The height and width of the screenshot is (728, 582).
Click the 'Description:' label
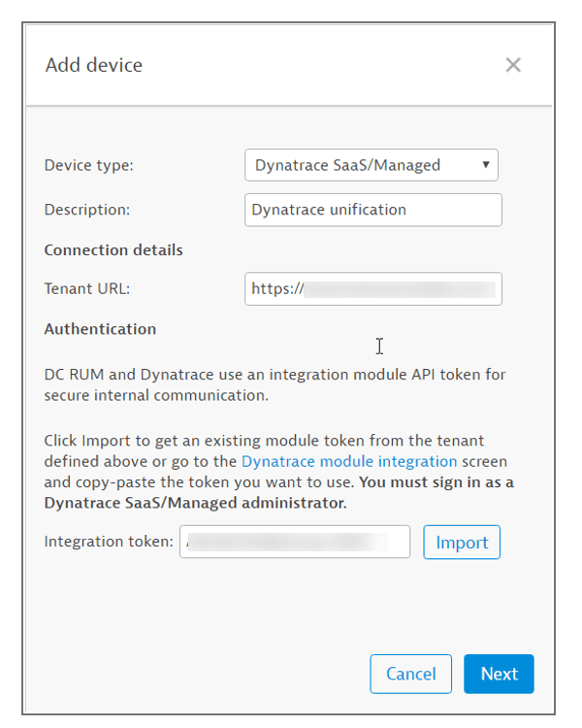(x=86, y=210)
